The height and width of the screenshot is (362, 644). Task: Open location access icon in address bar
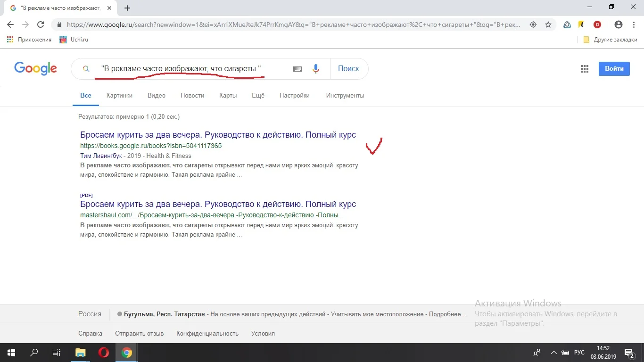point(533,25)
